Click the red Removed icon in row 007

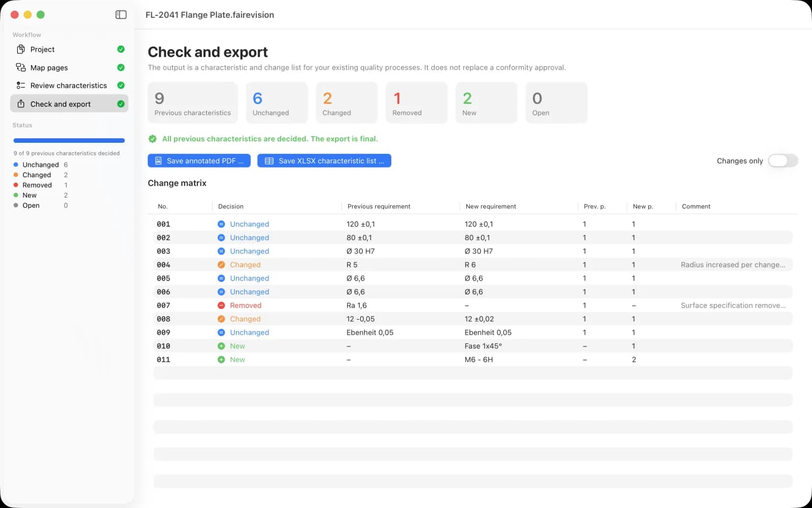pos(221,305)
